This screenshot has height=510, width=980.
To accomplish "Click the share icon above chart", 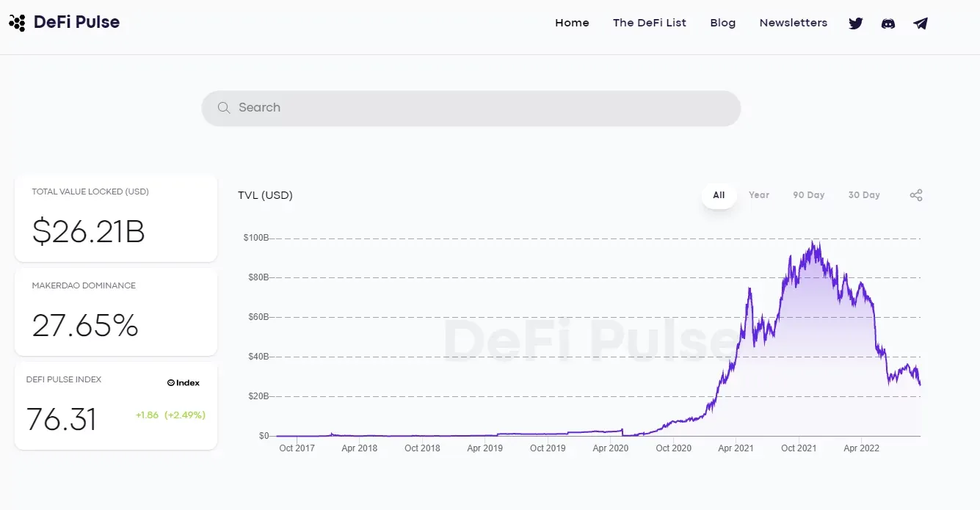I will (x=916, y=195).
